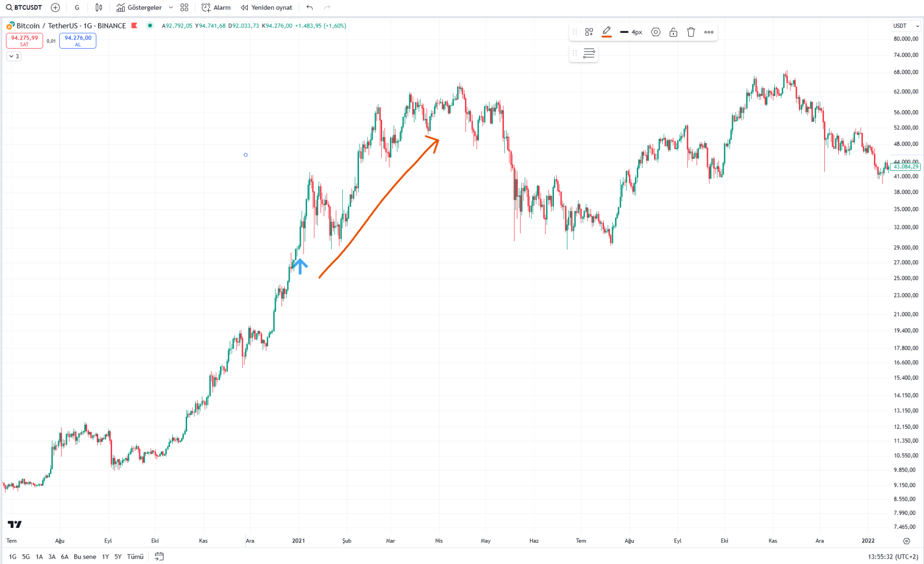This screenshot has height=564, width=924.
Task: Toggle the lock on selected drawing
Action: [x=673, y=32]
